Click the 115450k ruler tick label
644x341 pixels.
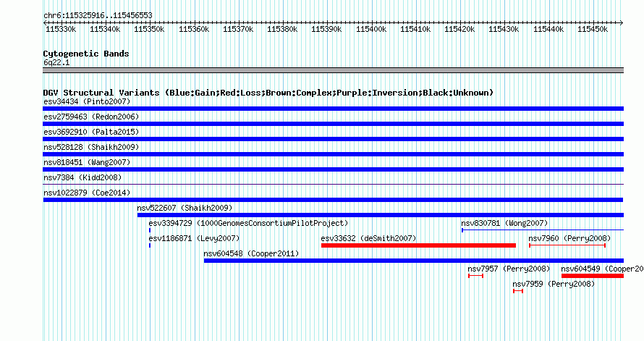(x=593, y=29)
